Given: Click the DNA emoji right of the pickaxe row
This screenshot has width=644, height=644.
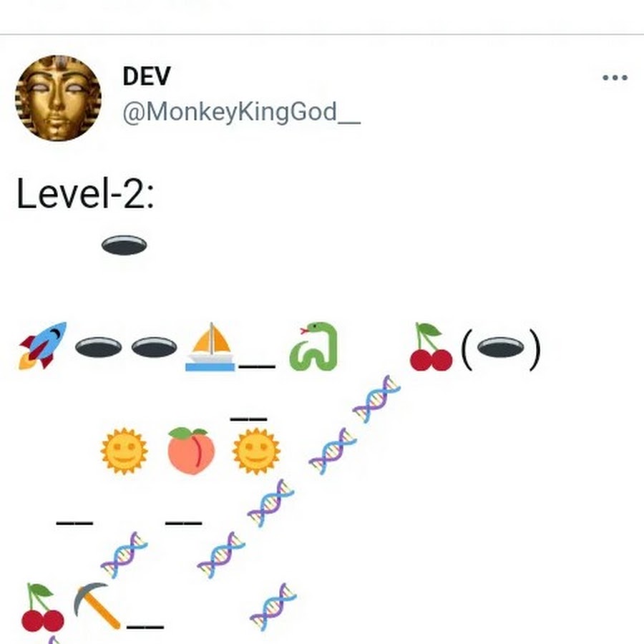Looking at the screenshot, I should click(x=273, y=607).
